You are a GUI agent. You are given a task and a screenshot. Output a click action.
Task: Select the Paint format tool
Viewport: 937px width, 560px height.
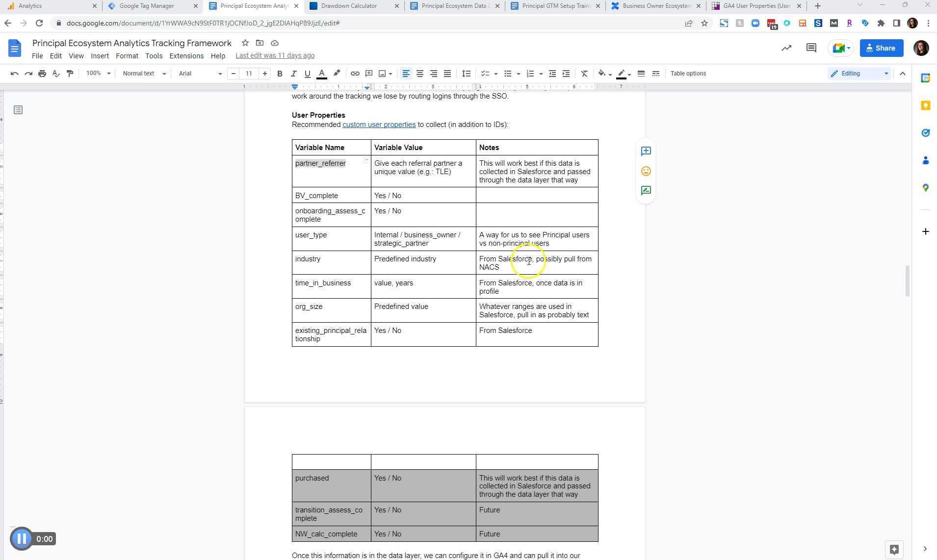point(70,74)
